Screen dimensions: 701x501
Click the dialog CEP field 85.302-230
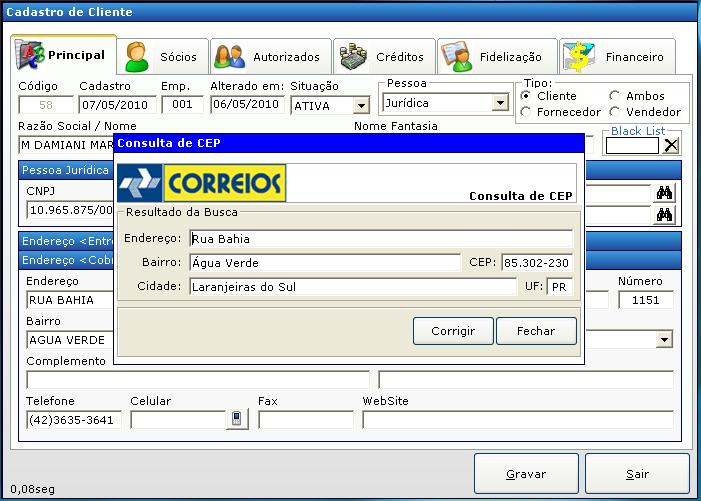(x=537, y=263)
